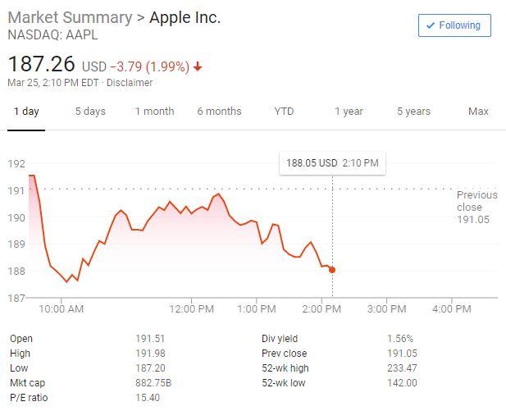Click the checkmark icon in Following
The height and width of the screenshot is (420, 506).
coord(431,25)
